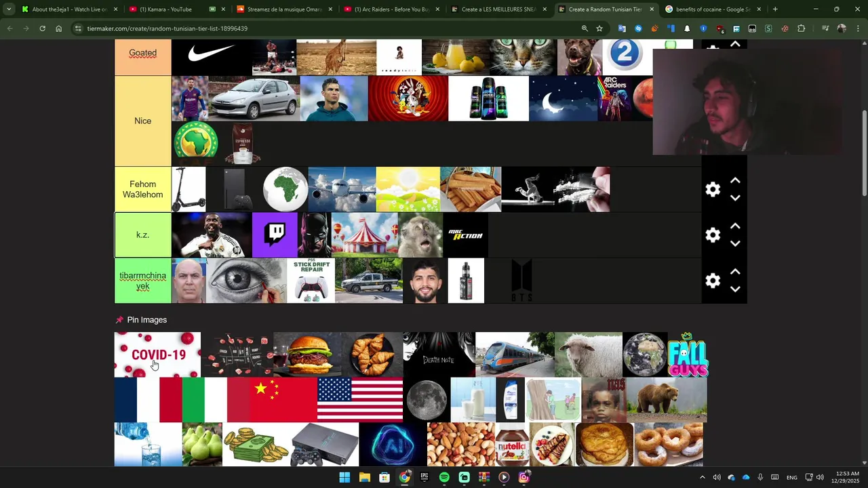This screenshot has height=488, width=868.
Task: Switch to About the3eja1 Watch Live tab
Action: 69,9
